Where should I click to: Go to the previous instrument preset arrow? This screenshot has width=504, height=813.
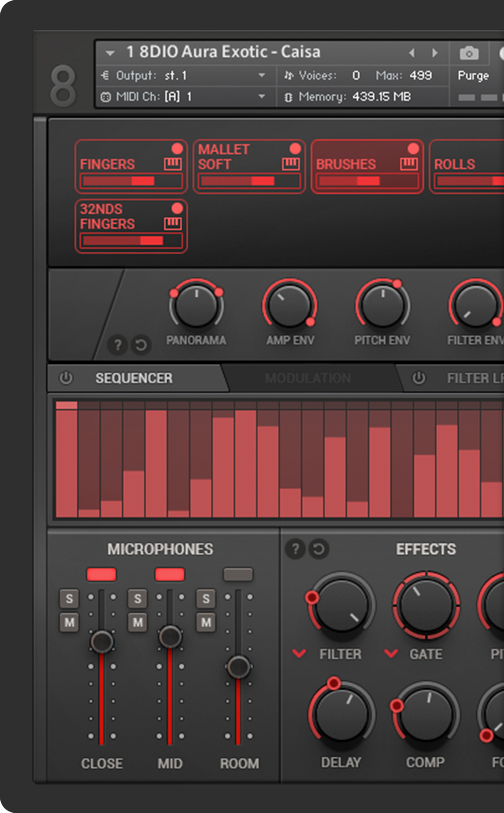click(412, 53)
